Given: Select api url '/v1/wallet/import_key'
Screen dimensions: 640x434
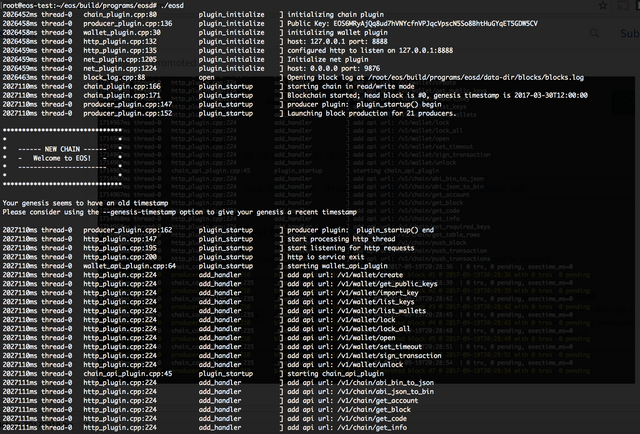Looking at the screenshot, I should click(378, 293).
